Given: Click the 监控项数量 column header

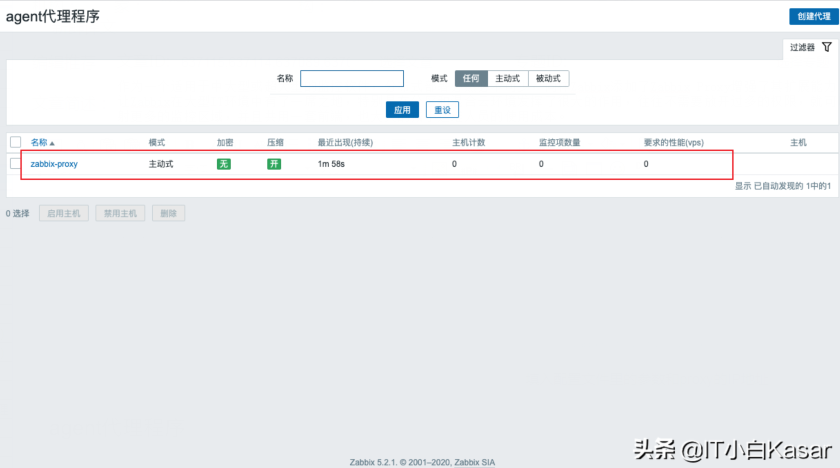Looking at the screenshot, I should (x=560, y=142).
